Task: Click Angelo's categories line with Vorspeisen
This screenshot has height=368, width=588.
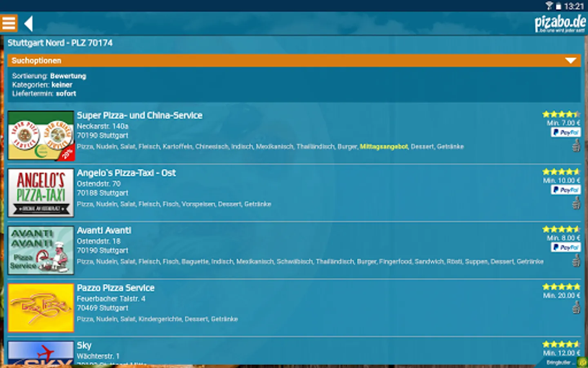Action: (174, 204)
